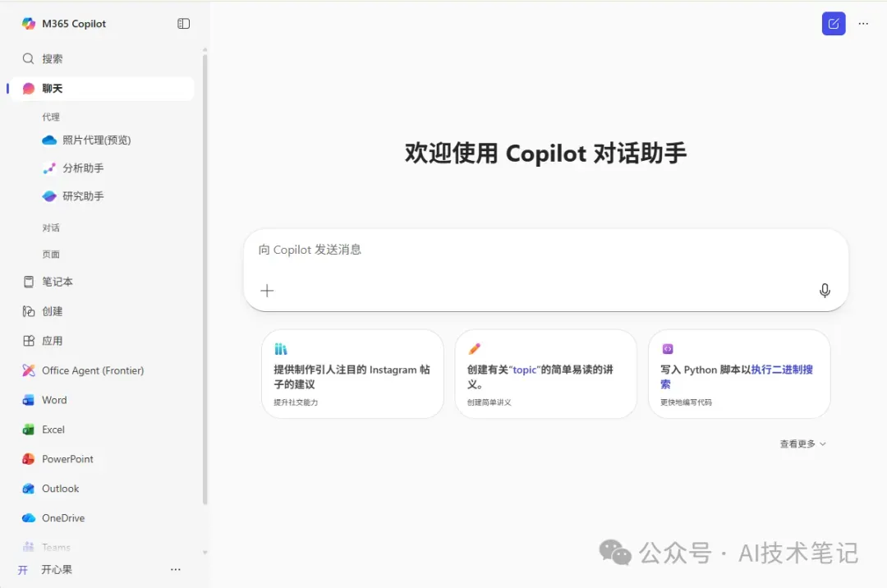Open 创建 from the sidebar
887x588 pixels.
102,311
